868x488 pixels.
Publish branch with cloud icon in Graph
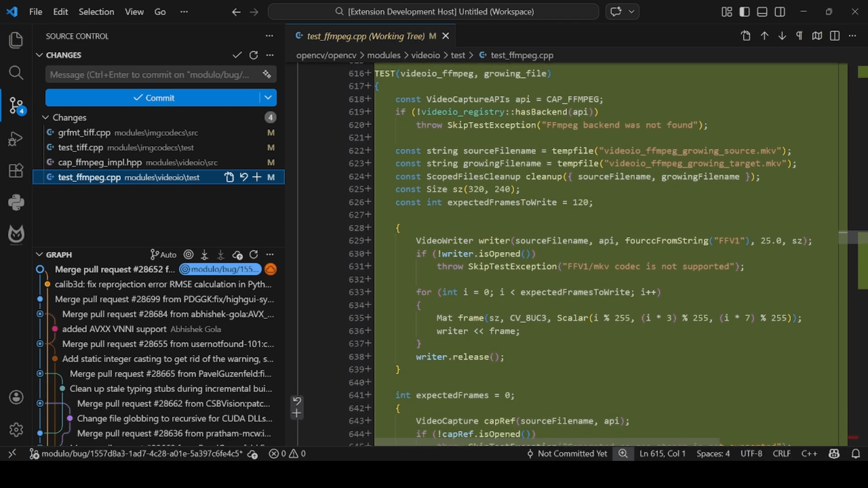[x=237, y=255]
